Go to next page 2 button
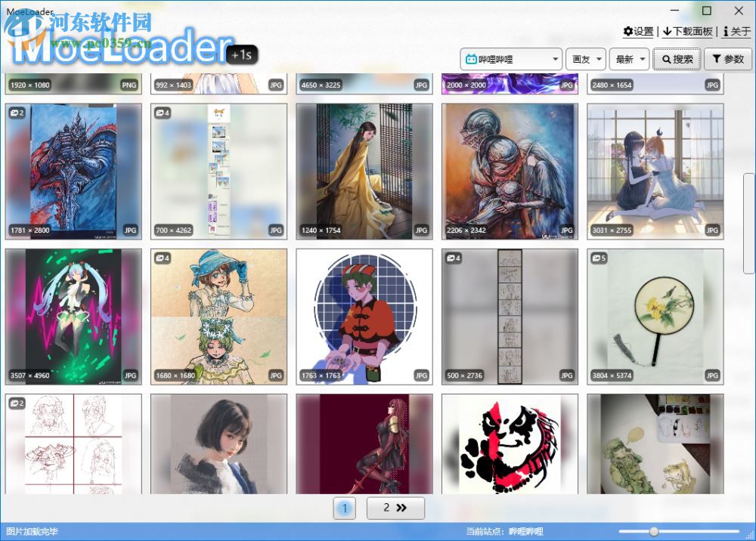The image size is (756, 541). tap(395, 508)
